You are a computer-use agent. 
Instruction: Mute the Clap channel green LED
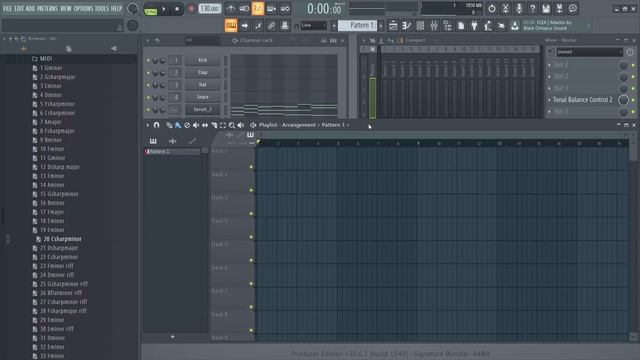tap(148, 73)
